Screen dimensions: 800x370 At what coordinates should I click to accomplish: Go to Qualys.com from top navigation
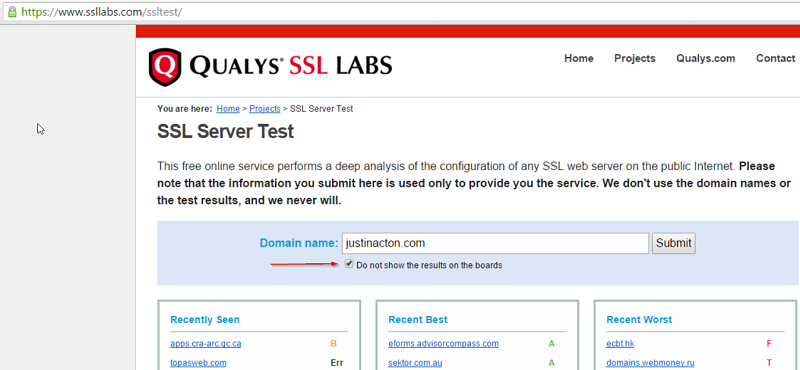[706, 58]
